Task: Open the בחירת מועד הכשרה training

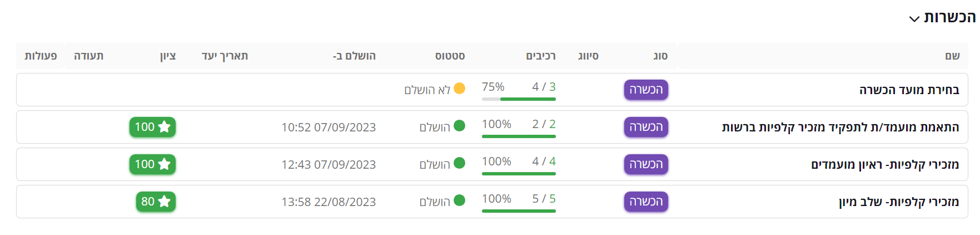Action: pos(909,90)
